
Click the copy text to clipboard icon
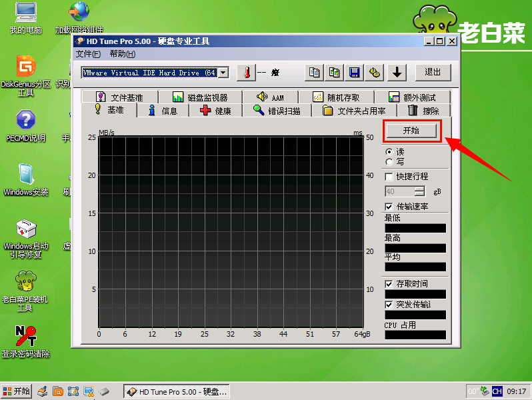pos(314,72)
